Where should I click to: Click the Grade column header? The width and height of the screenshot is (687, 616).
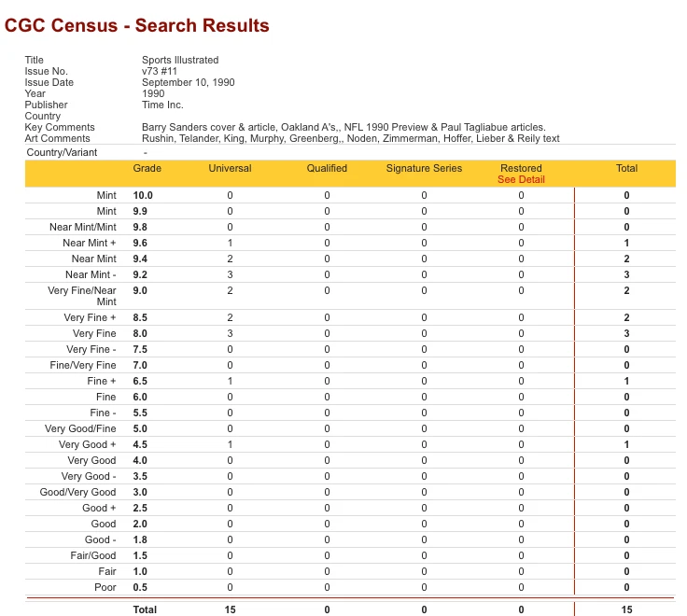(x=147, y=168)
